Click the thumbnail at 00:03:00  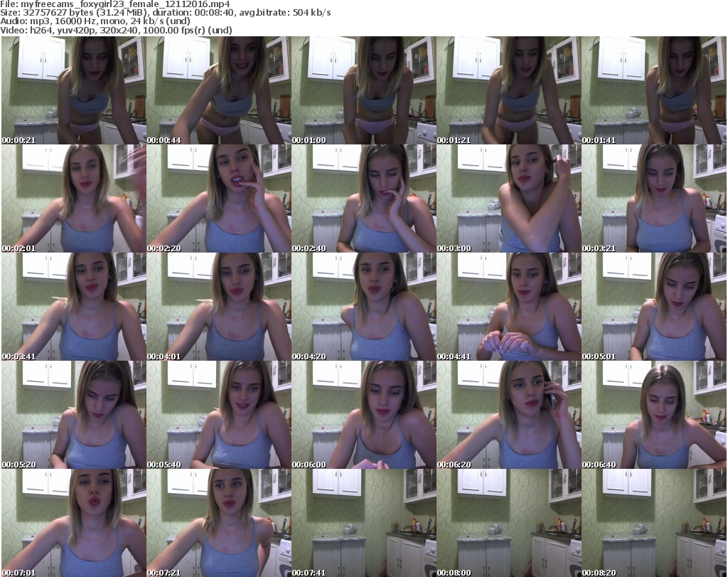pos(508,198)
